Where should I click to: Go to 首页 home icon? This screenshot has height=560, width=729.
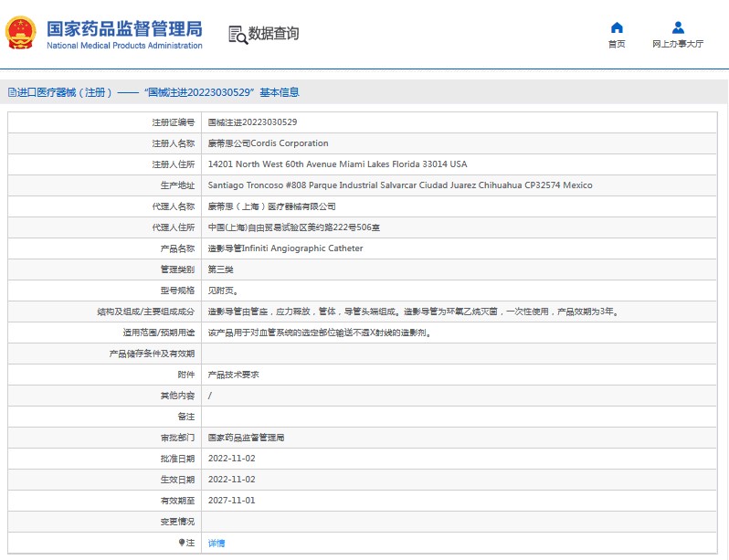pos(617,28)
